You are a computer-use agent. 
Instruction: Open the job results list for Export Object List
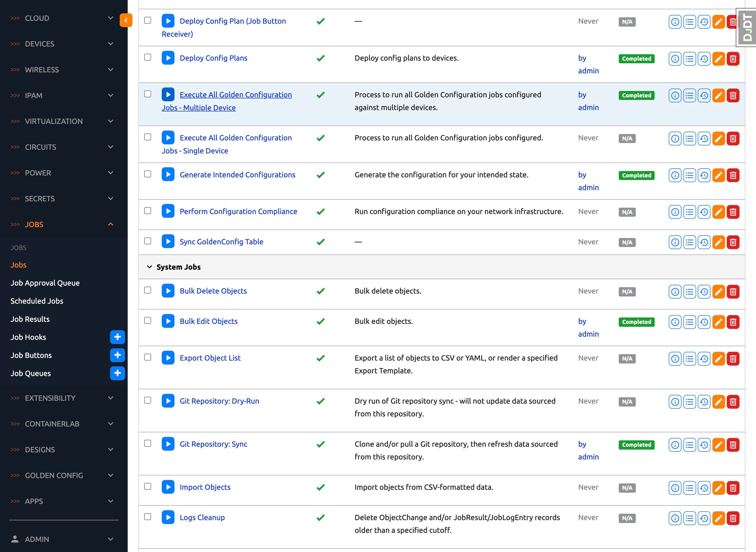(689, 358)
